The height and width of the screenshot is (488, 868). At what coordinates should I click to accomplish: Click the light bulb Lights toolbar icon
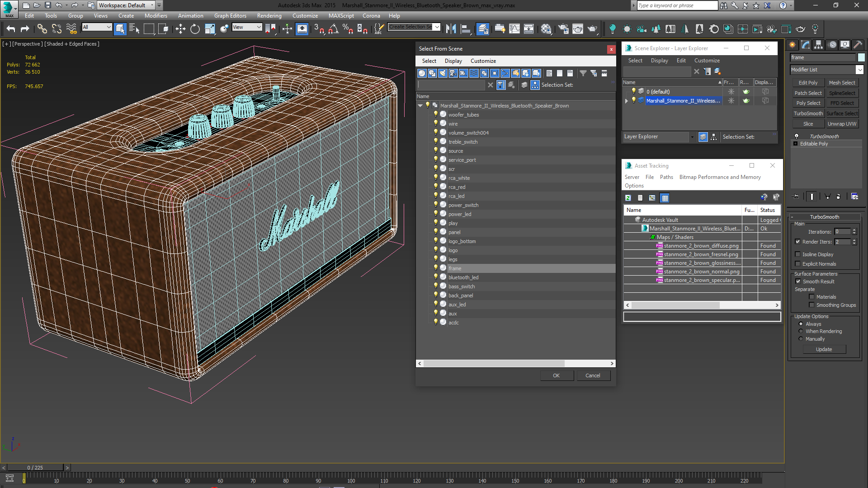[x=613, y=29]
